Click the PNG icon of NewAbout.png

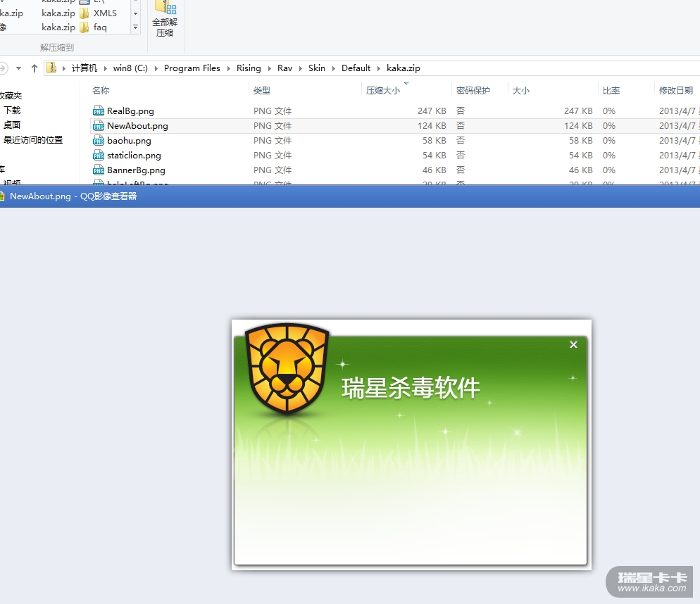tap(98, 126)
